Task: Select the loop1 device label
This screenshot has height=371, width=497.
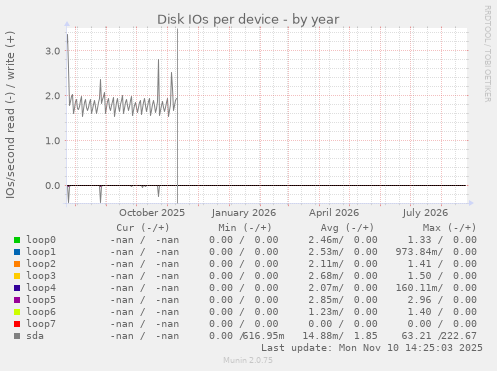Action: (41, 252)
